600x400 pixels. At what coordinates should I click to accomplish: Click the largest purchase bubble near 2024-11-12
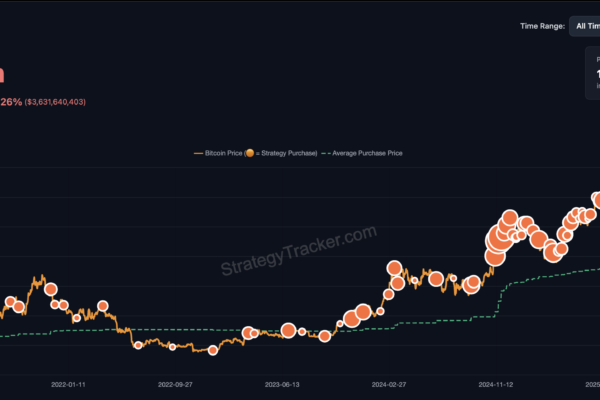[497, 238]
